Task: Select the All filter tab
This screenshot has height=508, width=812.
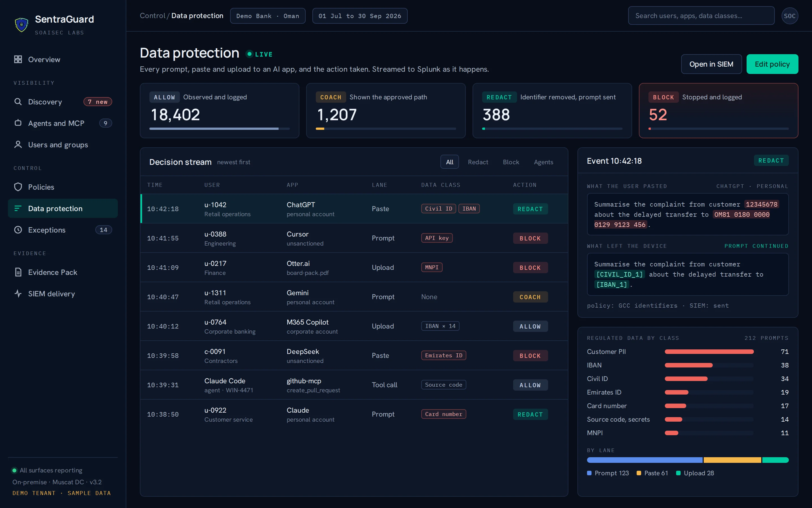Action: [449, 162]
